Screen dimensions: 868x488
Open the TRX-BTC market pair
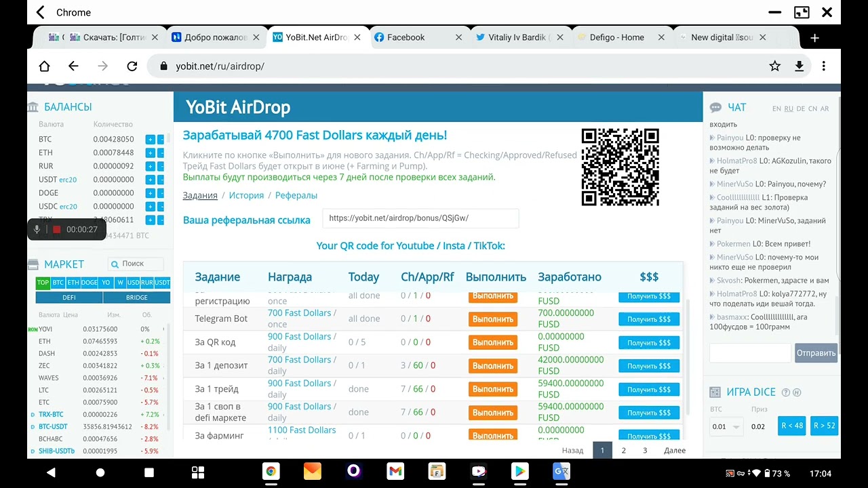(51, 415)
